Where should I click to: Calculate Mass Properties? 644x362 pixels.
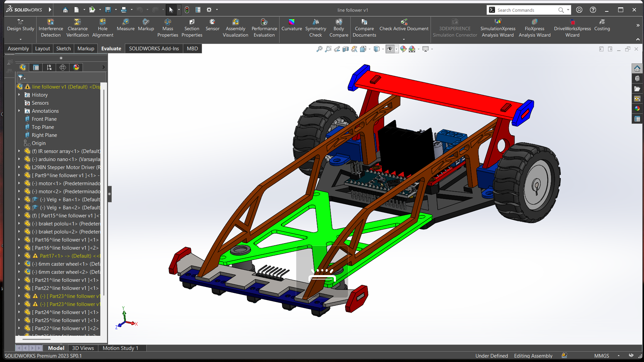167,28
